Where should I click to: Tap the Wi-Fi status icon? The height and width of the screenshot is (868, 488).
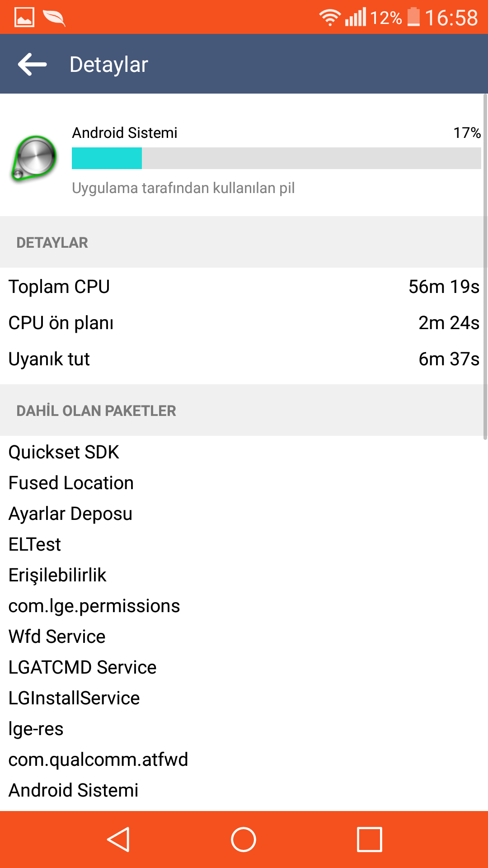[330, 18]
